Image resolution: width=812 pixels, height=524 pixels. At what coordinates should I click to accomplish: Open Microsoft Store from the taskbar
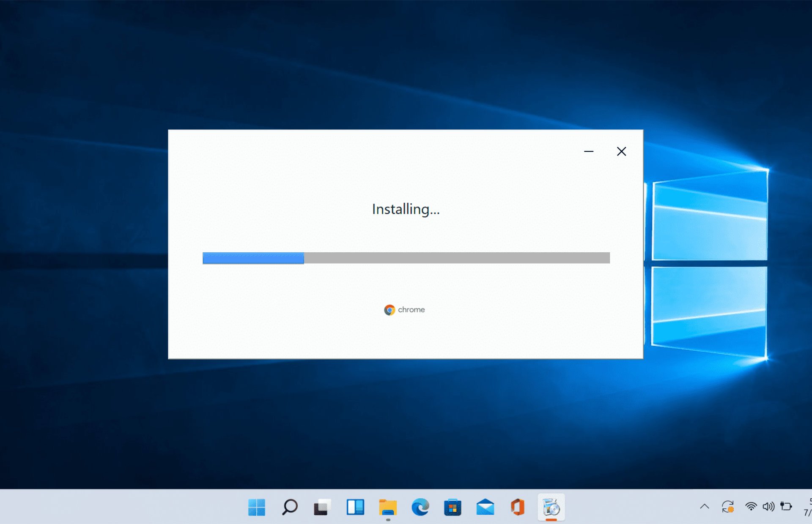click(x=453, y=507)
